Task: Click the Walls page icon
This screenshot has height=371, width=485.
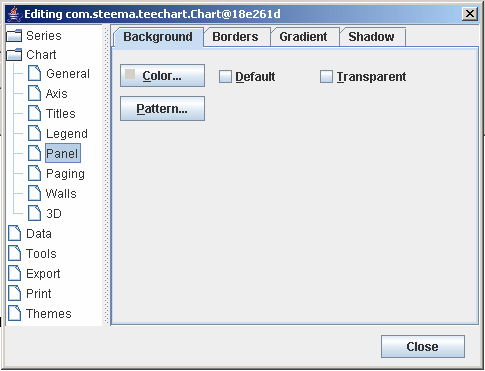Action: (x=35, y=193)
